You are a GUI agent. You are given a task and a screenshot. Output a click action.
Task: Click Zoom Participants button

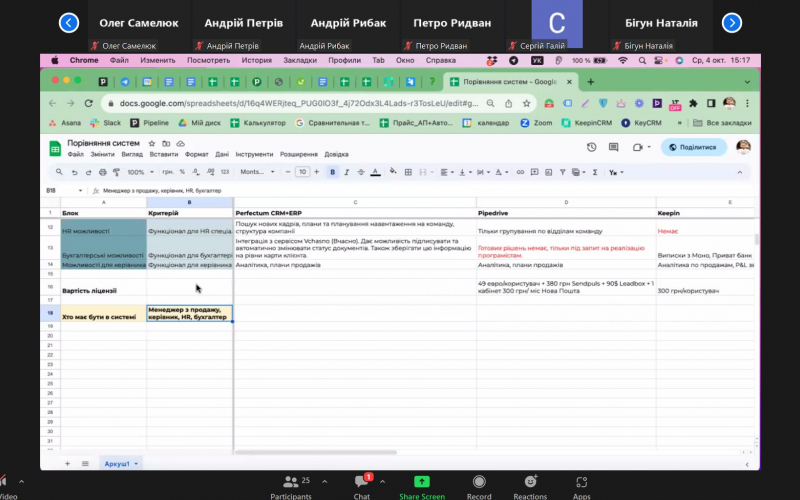coord(291,487)
